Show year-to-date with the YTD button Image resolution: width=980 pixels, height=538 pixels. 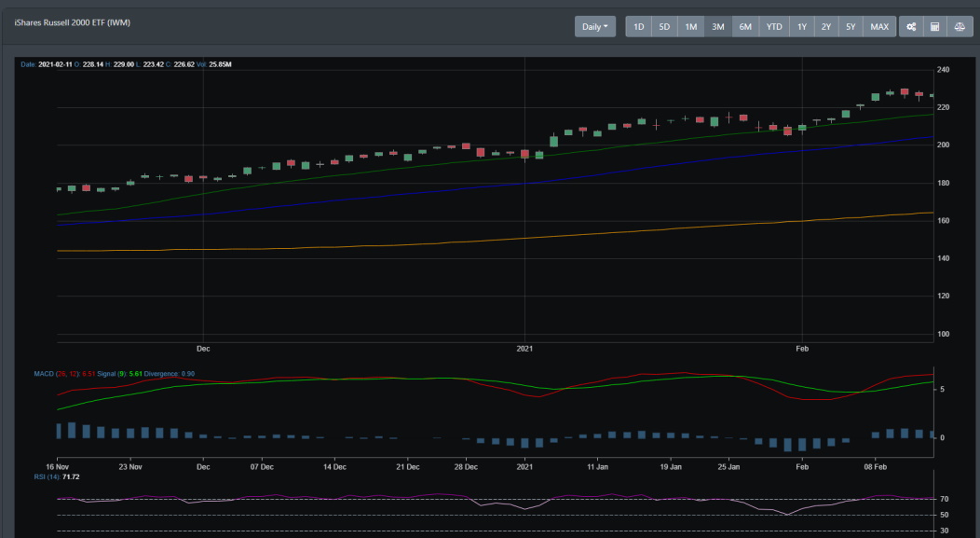[774, 27]
